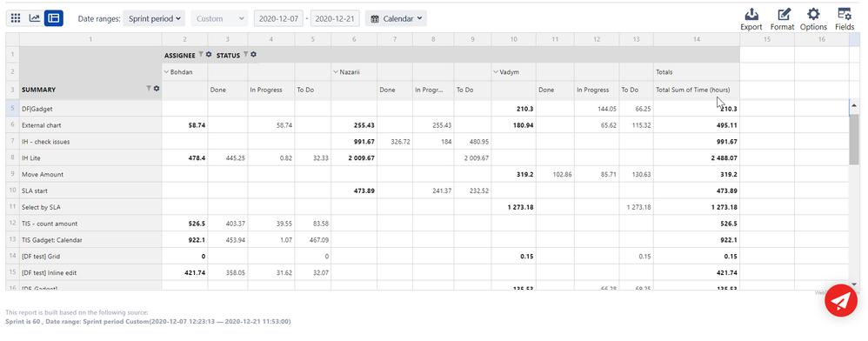Select the IH Lite row label
Screen dimensions: 868x341
coord(31,158)
